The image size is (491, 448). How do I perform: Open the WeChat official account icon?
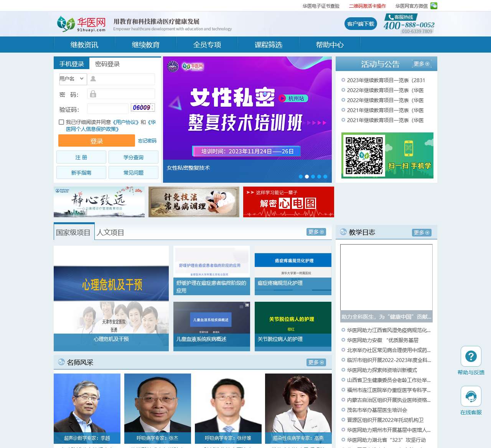434,5
